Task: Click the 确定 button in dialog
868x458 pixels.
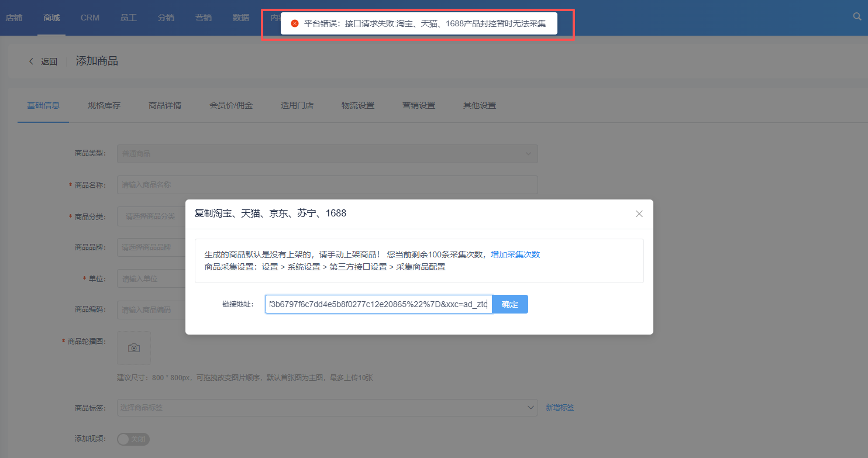Action: 510,304
